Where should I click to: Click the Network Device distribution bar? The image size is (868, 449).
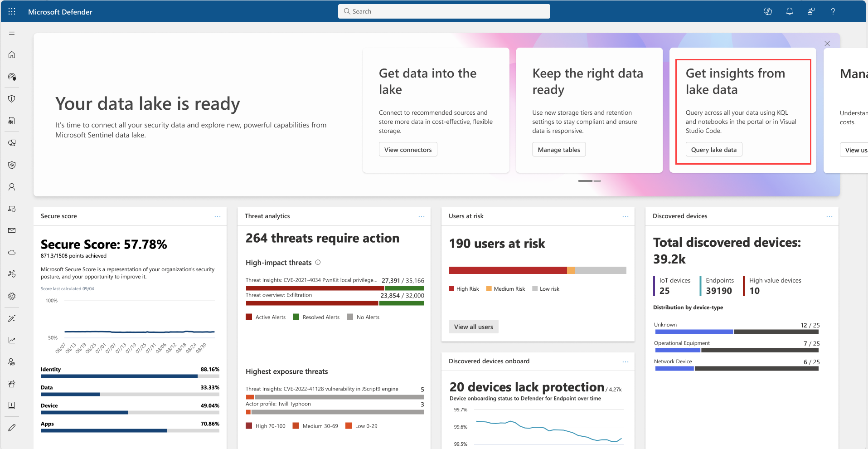[x=737, y=369]
